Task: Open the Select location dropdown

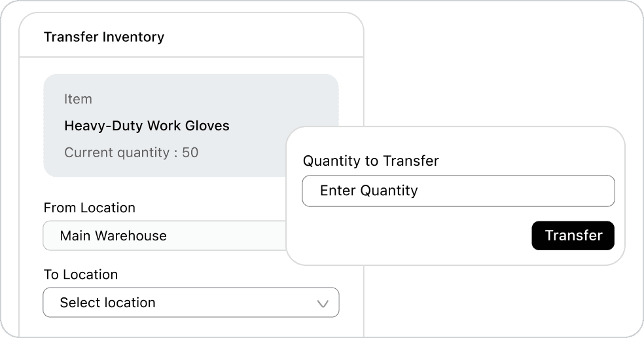Action: pos(190,303)
